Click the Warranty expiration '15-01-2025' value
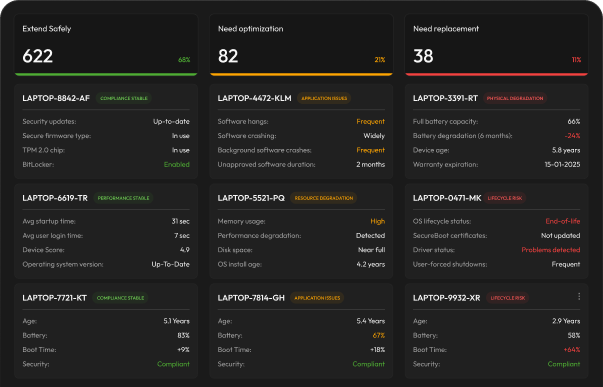This screenshot has width=603, height=387. tap(562, 165)
